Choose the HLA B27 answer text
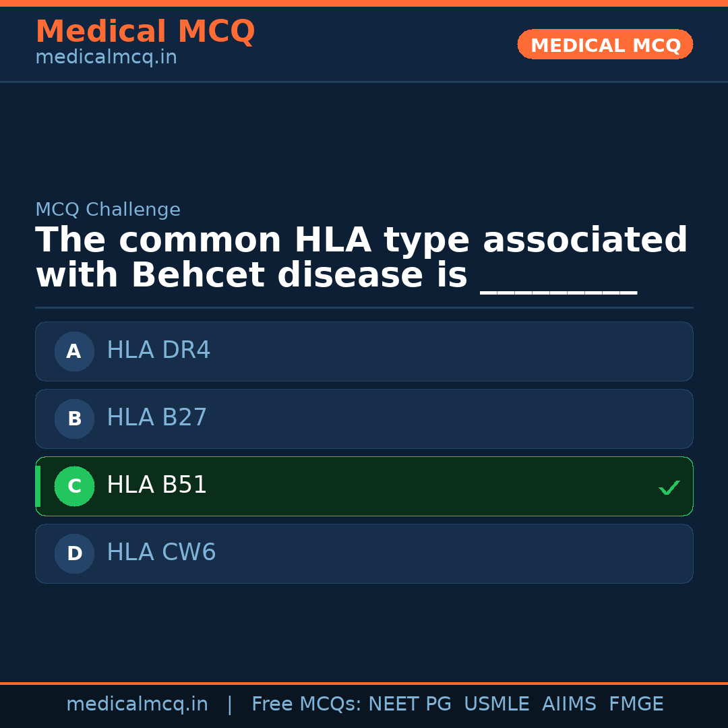This screenshot has height=728, width=728. point(156,418)
